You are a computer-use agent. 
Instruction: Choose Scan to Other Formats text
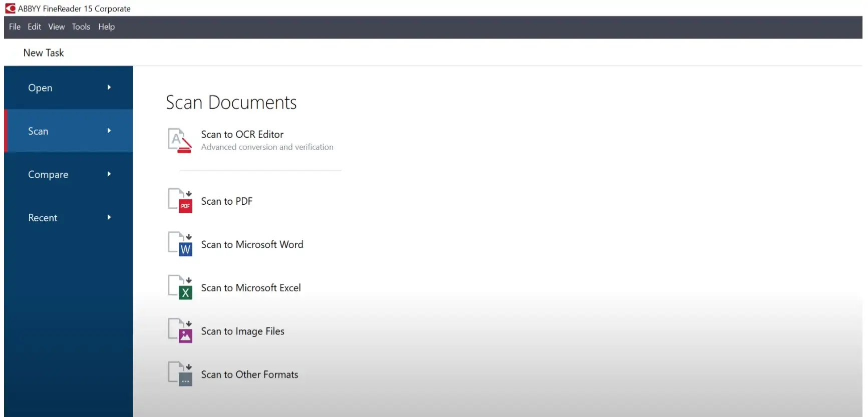coord(249,374)
